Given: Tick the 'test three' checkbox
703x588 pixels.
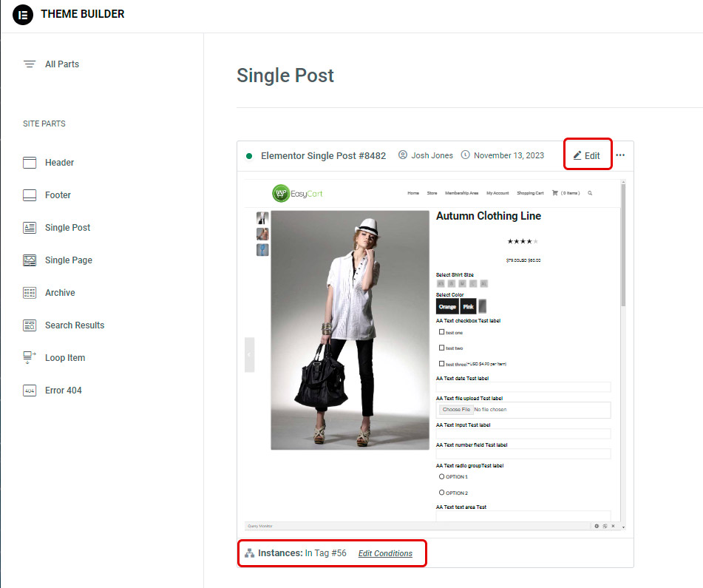Looking at the screenshot, I should (x=442, y=363).
